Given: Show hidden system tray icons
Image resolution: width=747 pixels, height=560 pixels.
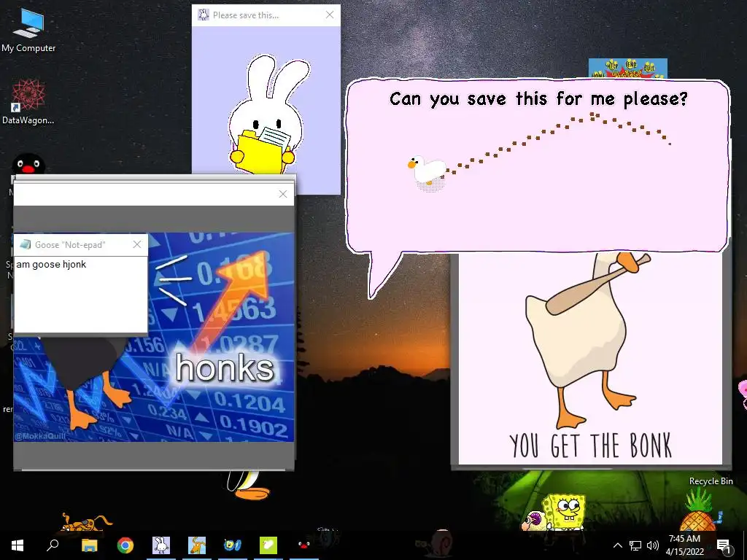Looking at the screenshot, I should coord(617,545).
